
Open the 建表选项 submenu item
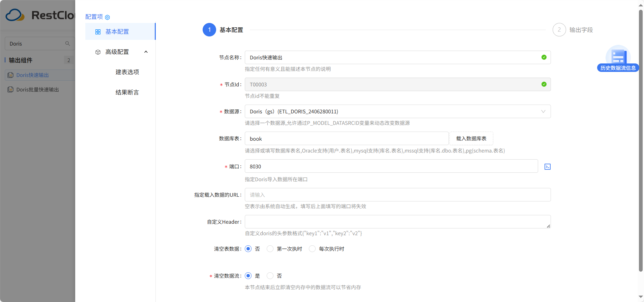tap(127, 72)
